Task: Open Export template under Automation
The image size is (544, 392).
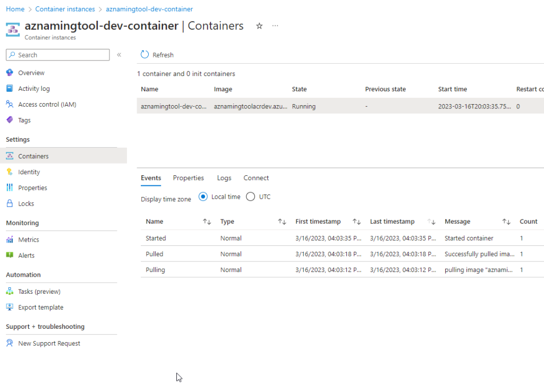Action: click(x=41, y=308)
